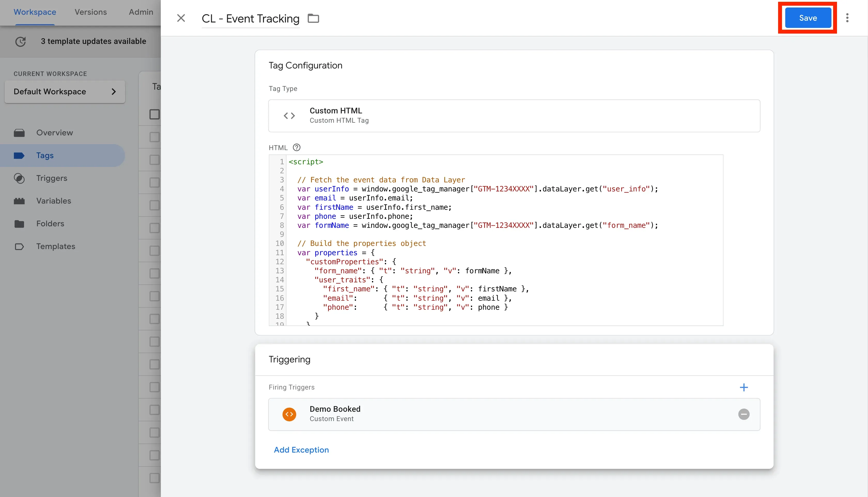This screenshot has width=868, height=497.
Task: Click the Tags sidebar icon
Action: click(x=19, y=156)
